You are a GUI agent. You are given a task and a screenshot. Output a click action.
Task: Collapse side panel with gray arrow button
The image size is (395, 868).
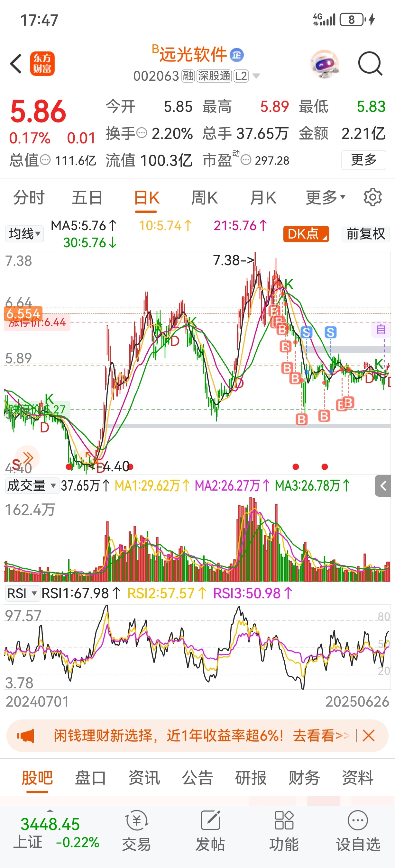pyautogui.click(x=383, y=485)
